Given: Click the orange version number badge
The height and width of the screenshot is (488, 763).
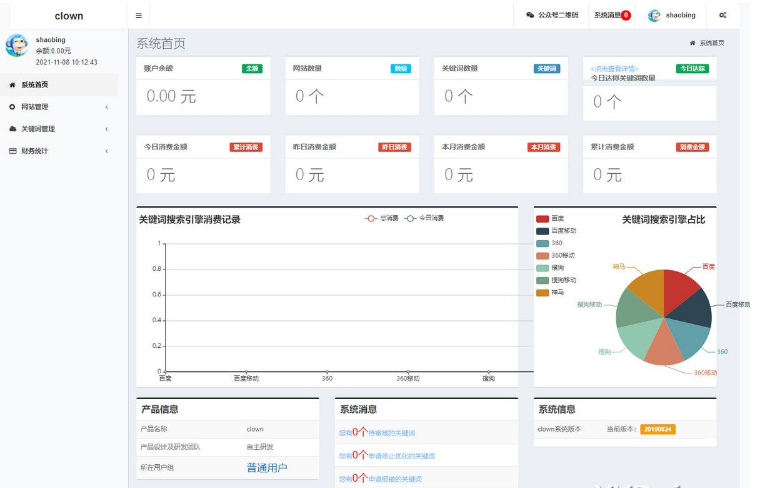Looking at the screenshot, I should pos(657,429).
